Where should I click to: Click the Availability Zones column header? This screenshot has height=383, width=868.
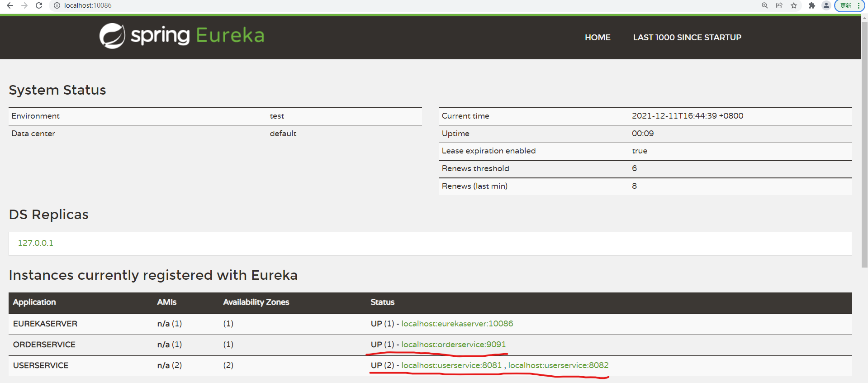pyautogui.click(x=256, y=302)
